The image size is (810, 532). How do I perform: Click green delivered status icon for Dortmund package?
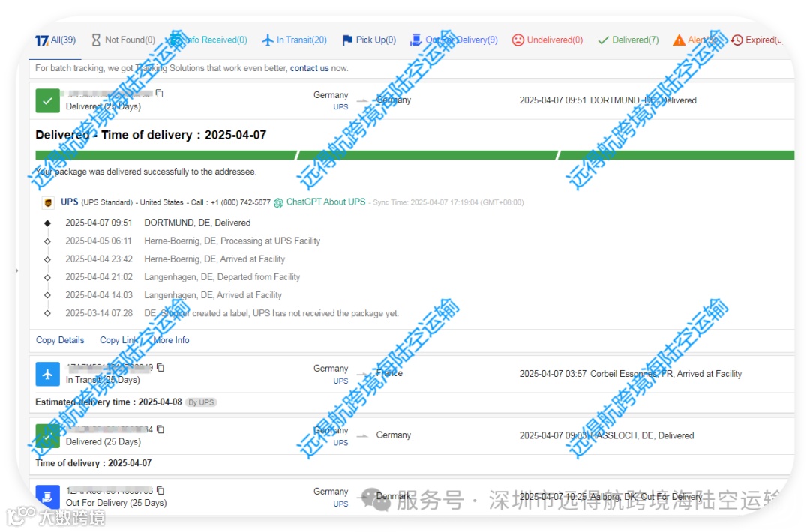coord(47,101)
